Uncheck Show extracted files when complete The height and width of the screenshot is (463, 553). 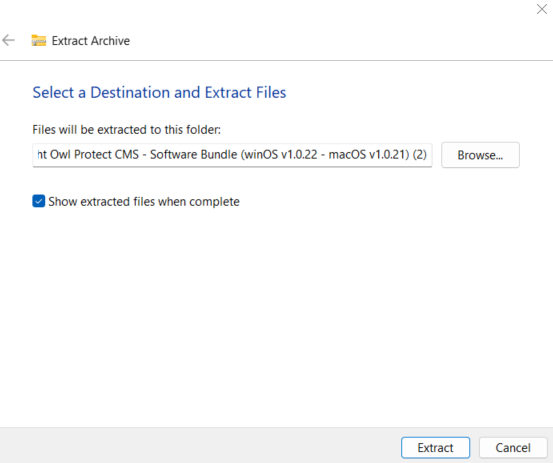39,201
